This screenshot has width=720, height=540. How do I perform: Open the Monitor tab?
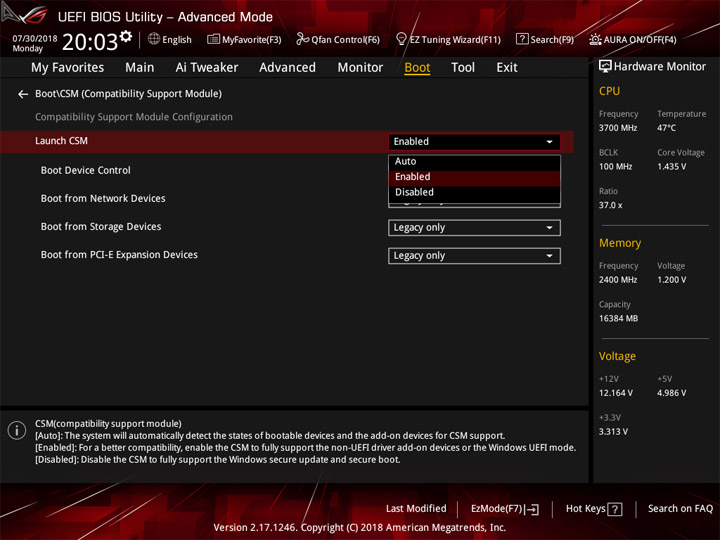coord(360,68)
